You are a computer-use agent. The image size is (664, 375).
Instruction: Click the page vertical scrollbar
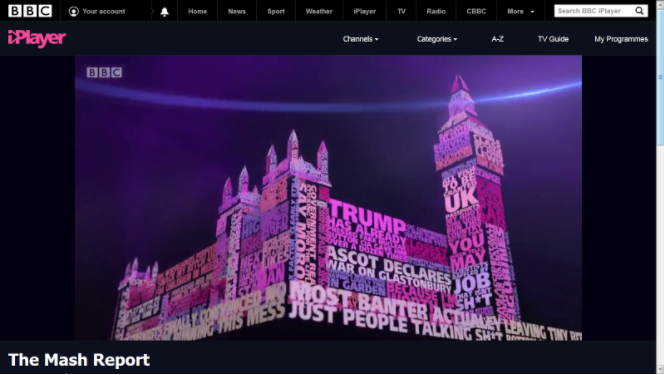coord(660,187)
